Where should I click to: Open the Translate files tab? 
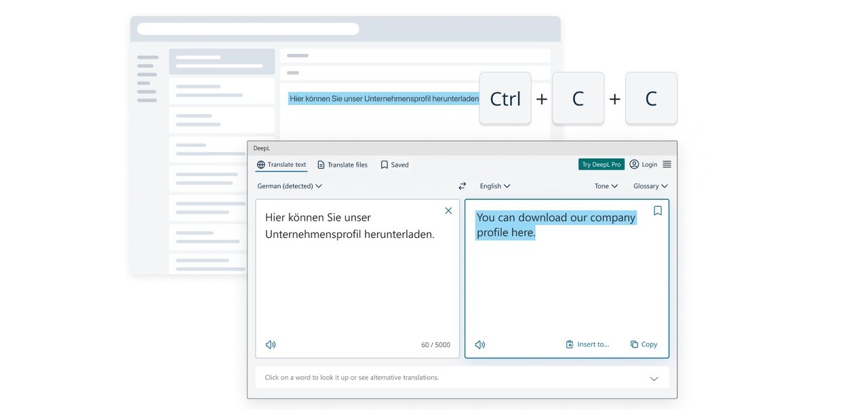coord(342,165)
